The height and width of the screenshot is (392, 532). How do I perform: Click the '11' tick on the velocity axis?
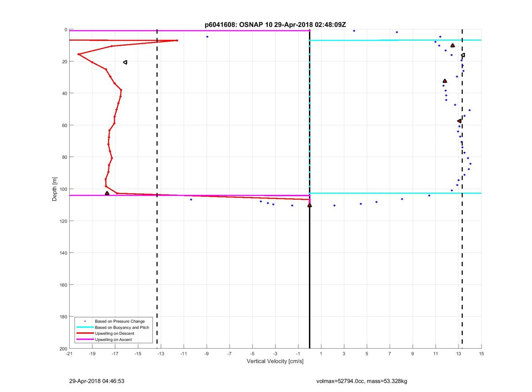(x=436, y=354)
